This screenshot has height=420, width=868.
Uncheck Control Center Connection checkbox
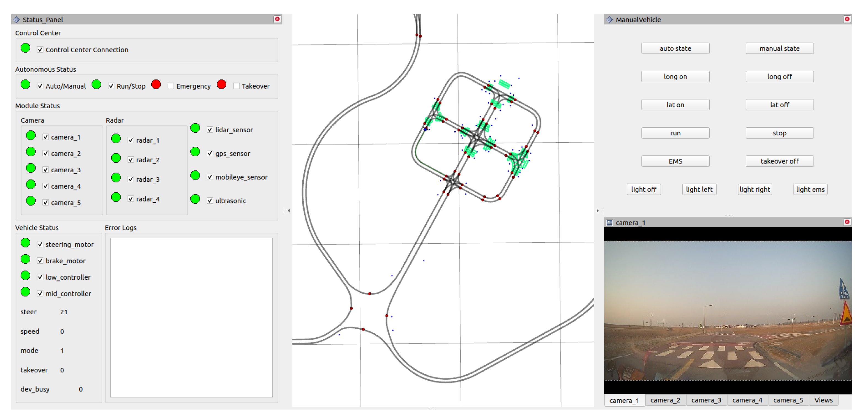40,50
